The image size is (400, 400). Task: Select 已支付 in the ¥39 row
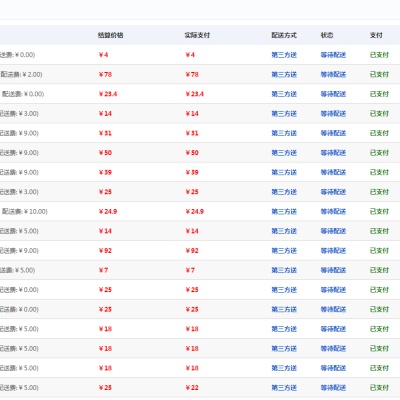[x=379, y=172]
